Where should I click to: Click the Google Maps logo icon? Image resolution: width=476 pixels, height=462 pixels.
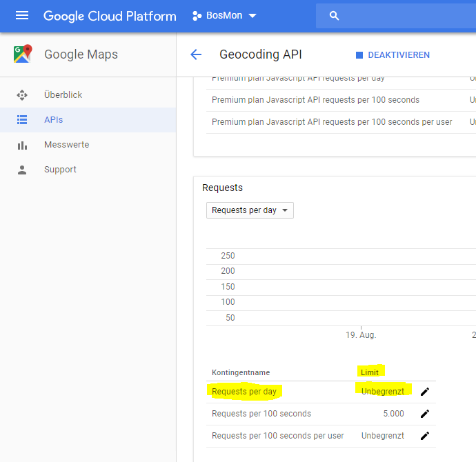pyautogui.click(x=23, y=54)
